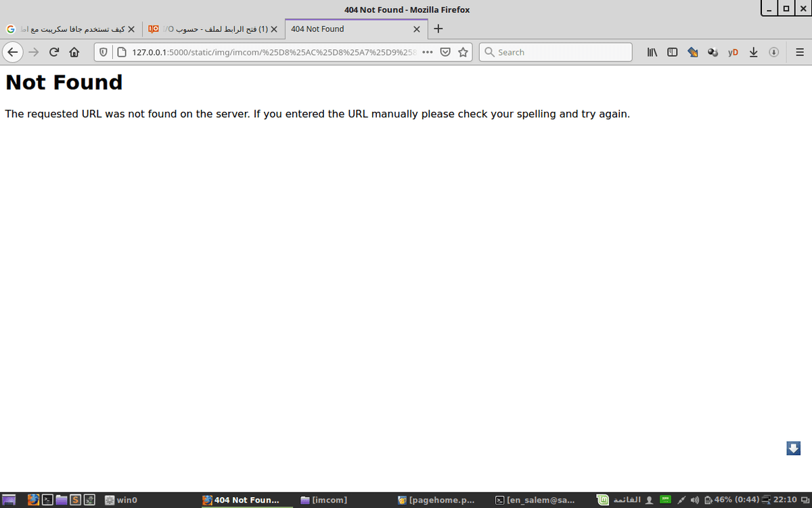Open the network connection tray icon
812x508 pixels.
682,500
